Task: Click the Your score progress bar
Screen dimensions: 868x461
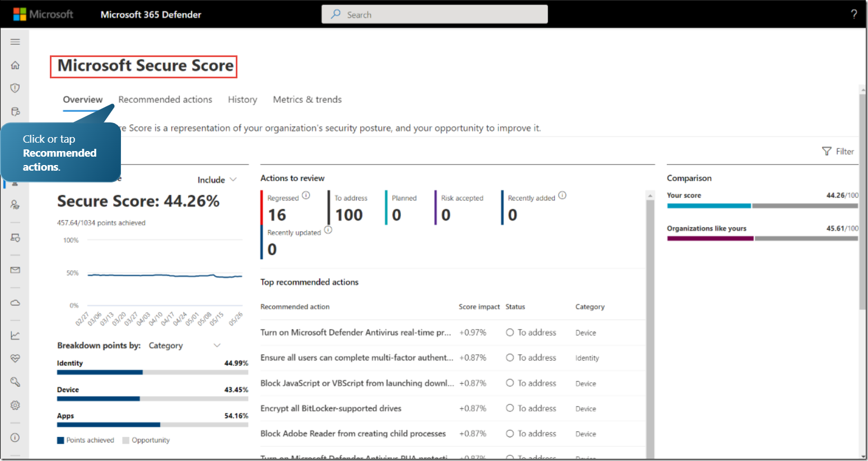Action: tap(762, 206)
